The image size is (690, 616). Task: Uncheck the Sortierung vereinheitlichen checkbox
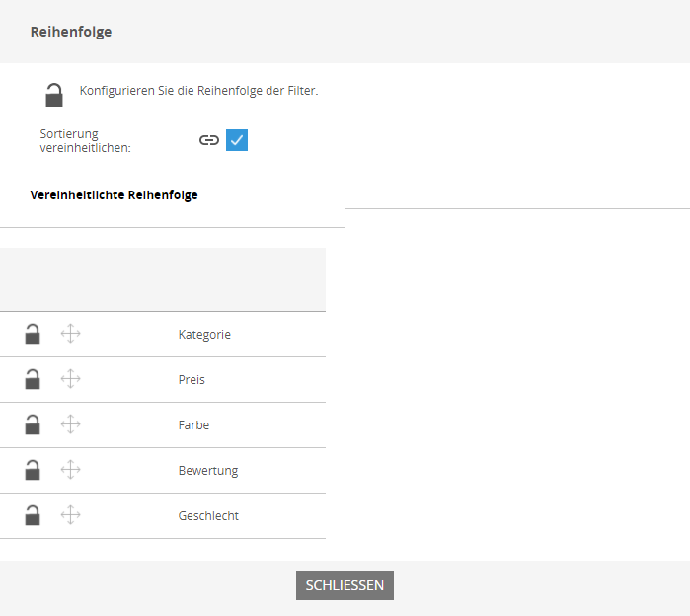(237, 140)
